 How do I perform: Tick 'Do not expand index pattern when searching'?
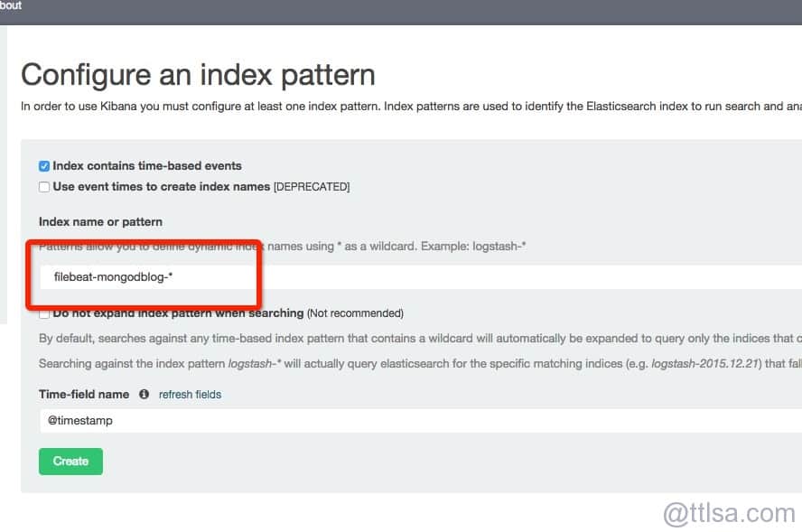pyautogui.click(x=44, y=313)
